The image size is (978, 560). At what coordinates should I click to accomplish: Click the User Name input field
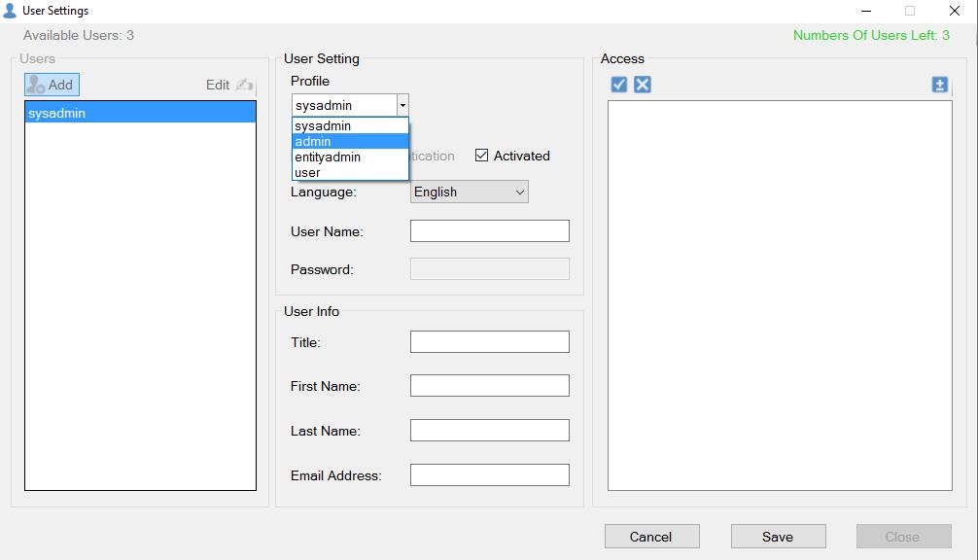[x=490, y=230]
